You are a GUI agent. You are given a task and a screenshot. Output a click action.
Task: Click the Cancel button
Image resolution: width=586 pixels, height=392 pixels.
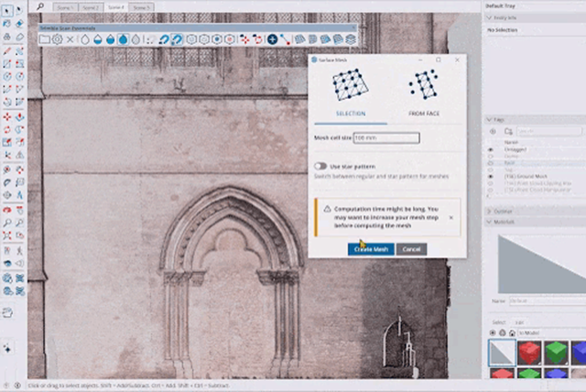pyautogui.click(x=412, y=249)
